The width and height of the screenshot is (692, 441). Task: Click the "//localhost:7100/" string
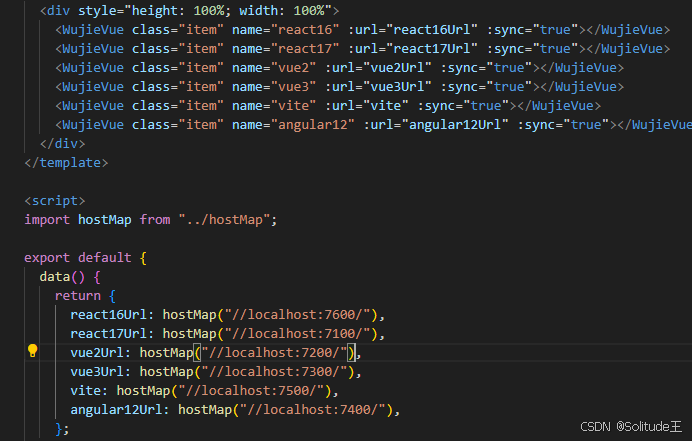(x=297, y=333)
